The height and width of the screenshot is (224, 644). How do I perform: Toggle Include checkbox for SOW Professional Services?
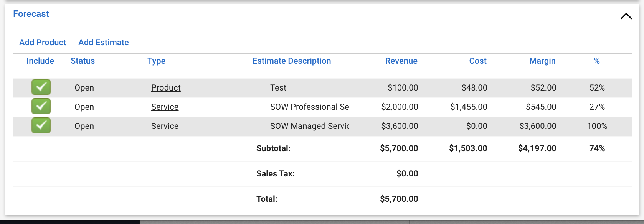click(41, 107)
